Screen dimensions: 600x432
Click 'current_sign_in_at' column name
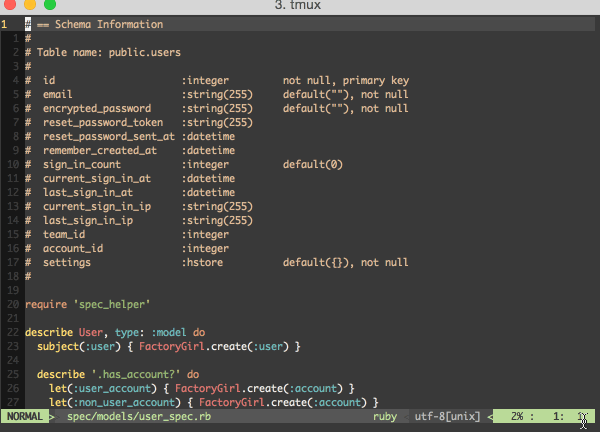(x=97, y=179)
